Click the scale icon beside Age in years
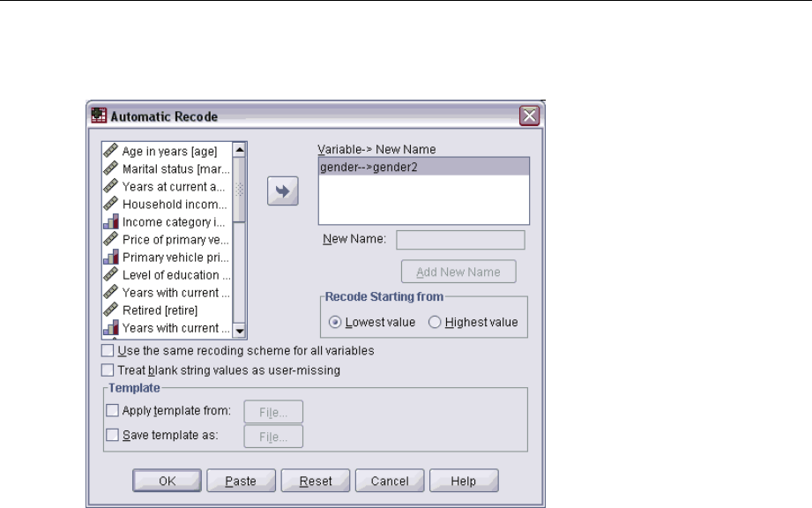The width and height of the screenshot is (812, 508). [110, 151]
